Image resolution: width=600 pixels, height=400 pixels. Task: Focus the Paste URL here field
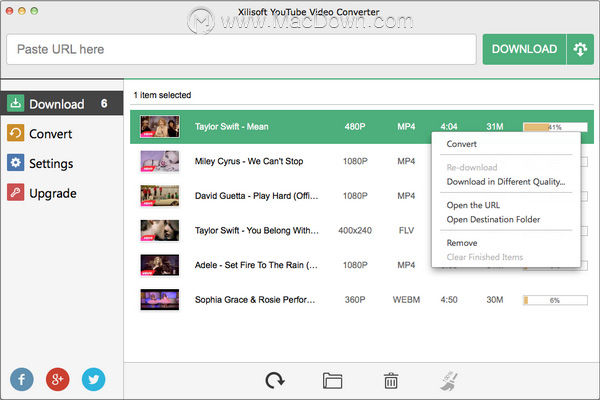[x=241, y=49]
